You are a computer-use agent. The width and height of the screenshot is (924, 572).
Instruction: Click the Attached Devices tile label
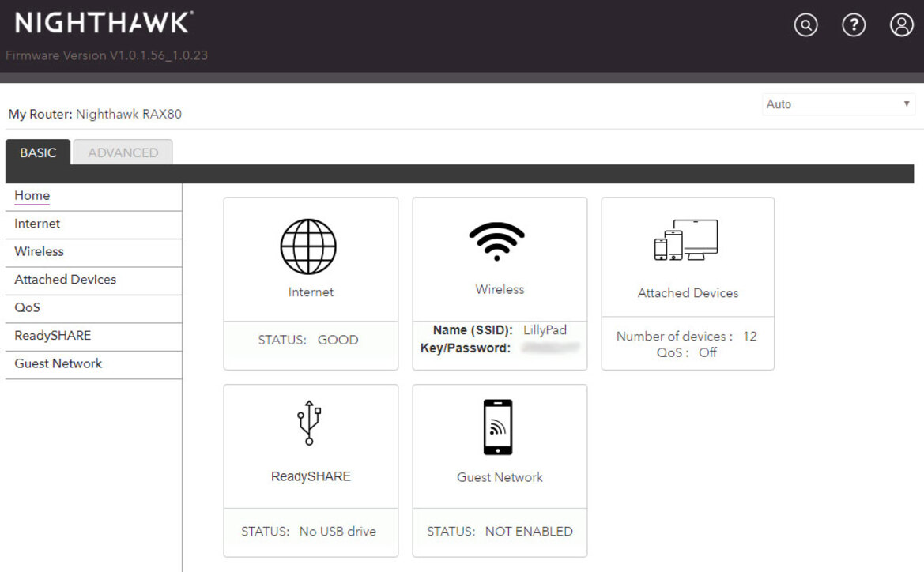coord(688,293)
